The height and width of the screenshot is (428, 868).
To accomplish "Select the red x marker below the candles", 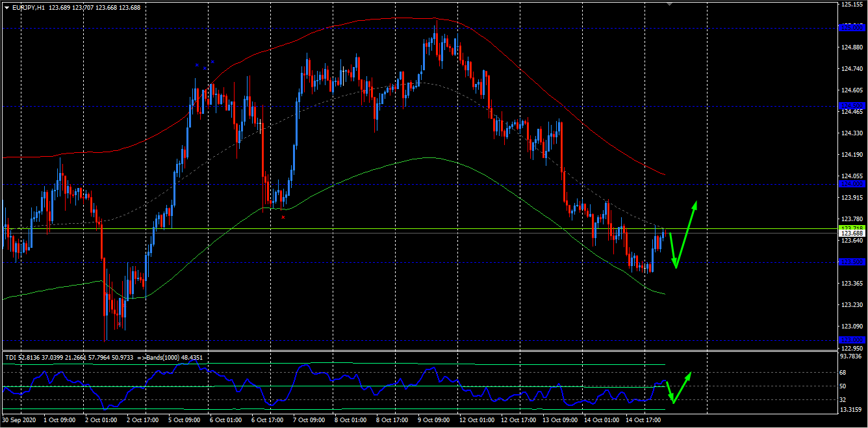I will pos(283,217).
